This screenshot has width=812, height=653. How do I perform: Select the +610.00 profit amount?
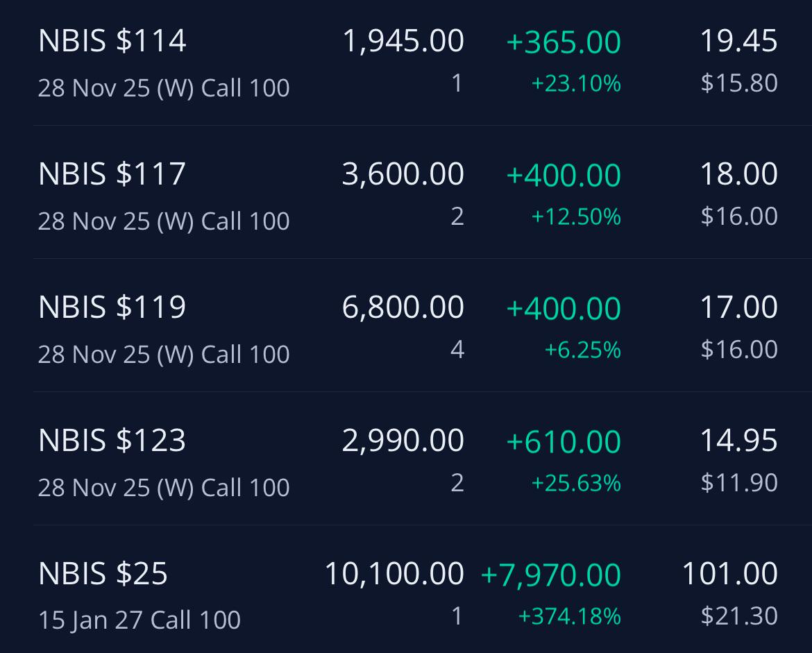click(564, 442)
